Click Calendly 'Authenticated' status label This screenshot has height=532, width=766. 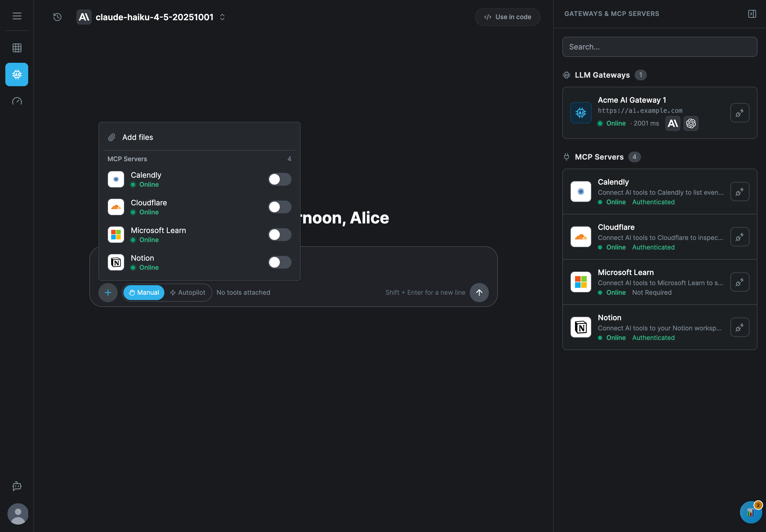point(653,202)
